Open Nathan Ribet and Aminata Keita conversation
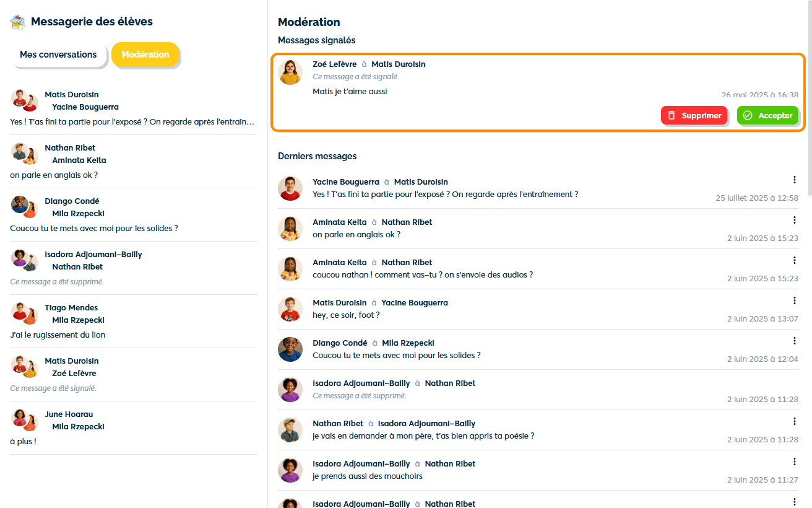This screenshot has width=812, height=508. [x=133, y=162]
